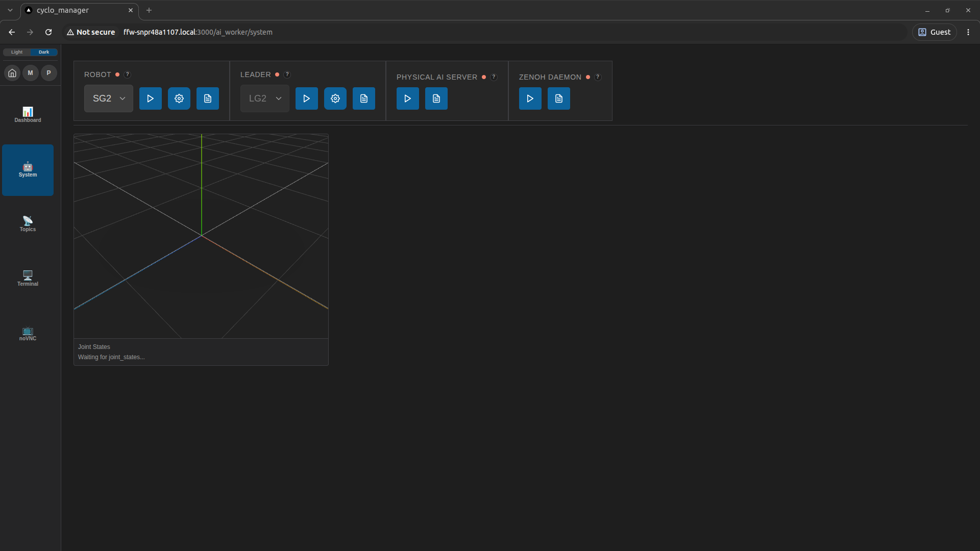Open the Dashboard sidebar page
Screen dimensions: 980x551
[x=28, y=115]
